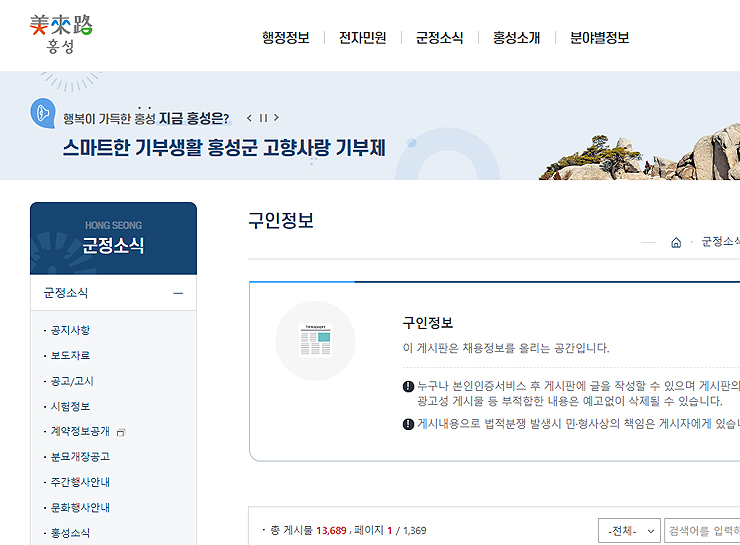Open 분묘개장공고 in sidebar
This screenshot has width=740, height=545.
[x=80, y=457]
